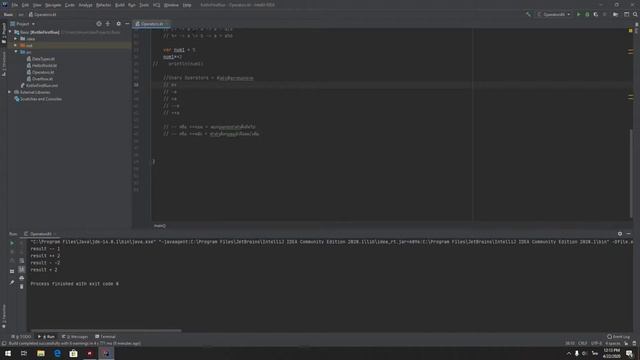
Task: Open Run panel settings gear
Action: (x=620, y=234)
